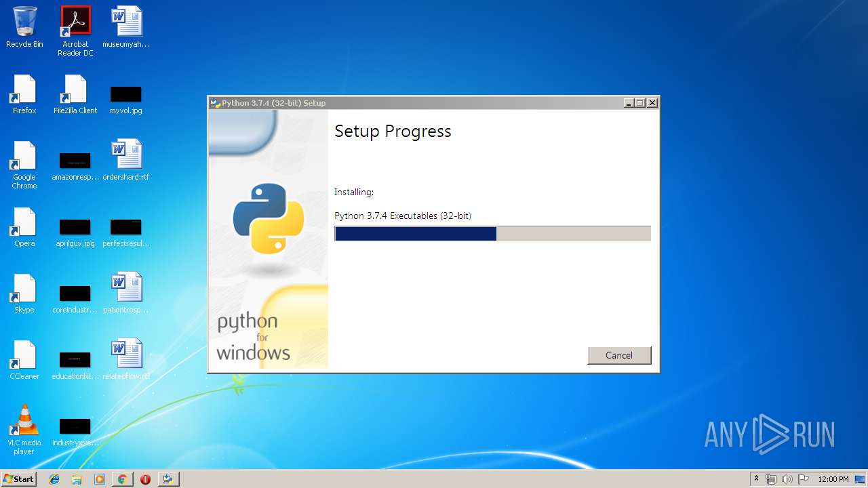Image resolution: width=868 pixels, height=488 pixels.
Task: Click the Show desktop button
Action: 861,479
